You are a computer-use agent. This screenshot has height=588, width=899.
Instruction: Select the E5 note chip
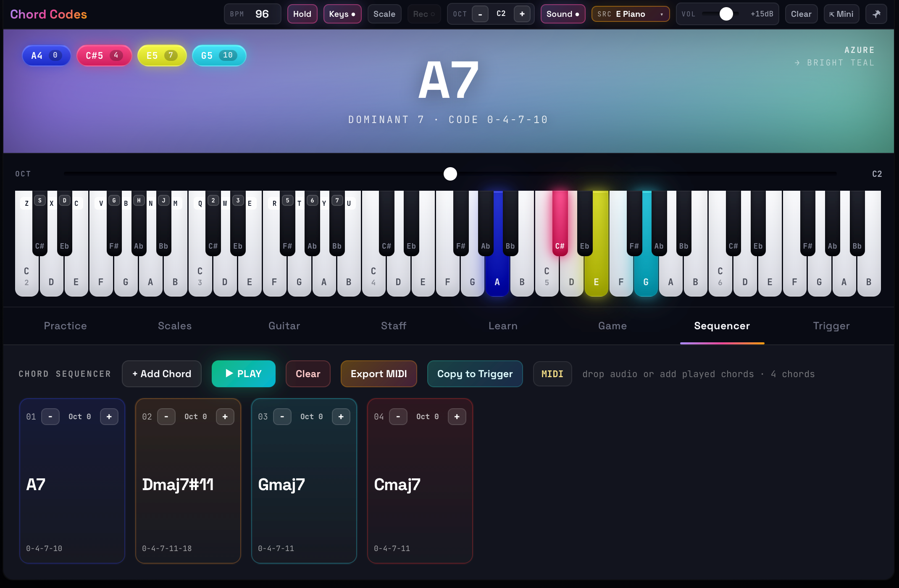(x=162, y=55)
